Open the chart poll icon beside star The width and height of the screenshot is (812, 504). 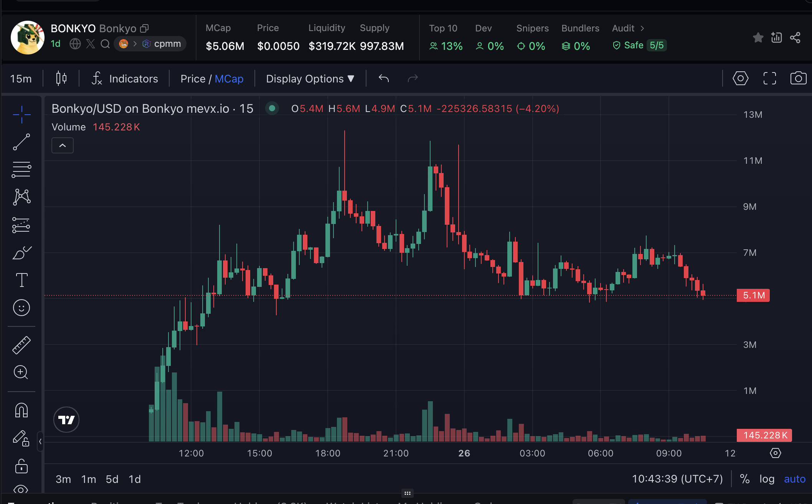pyautogui.click(x=776, y=38)
